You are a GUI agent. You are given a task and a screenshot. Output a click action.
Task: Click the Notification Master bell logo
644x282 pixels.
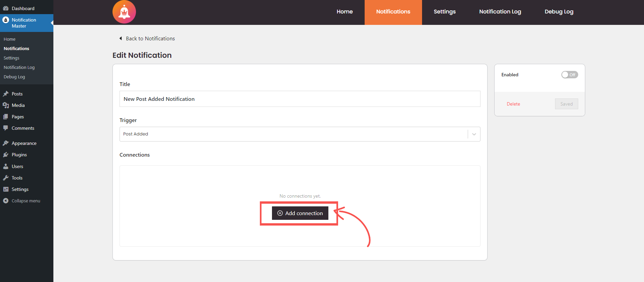point(124,12)
